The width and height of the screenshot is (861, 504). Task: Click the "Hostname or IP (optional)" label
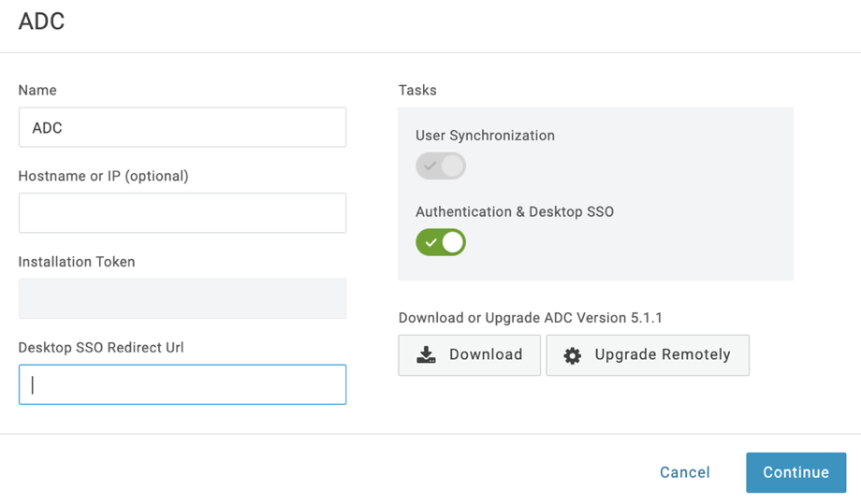tap(103, 177)
